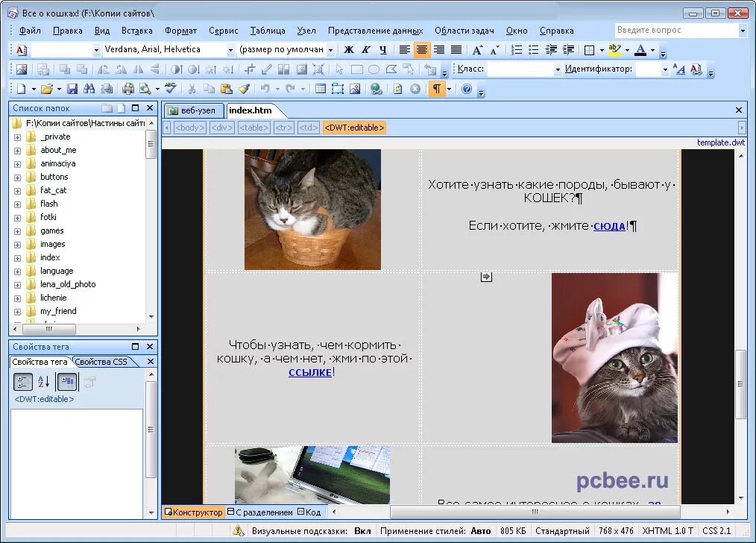Toggle bold (Ж) formatting
Image resolution: width=756 pixels, height=543 pixels.
coord(349,50)
